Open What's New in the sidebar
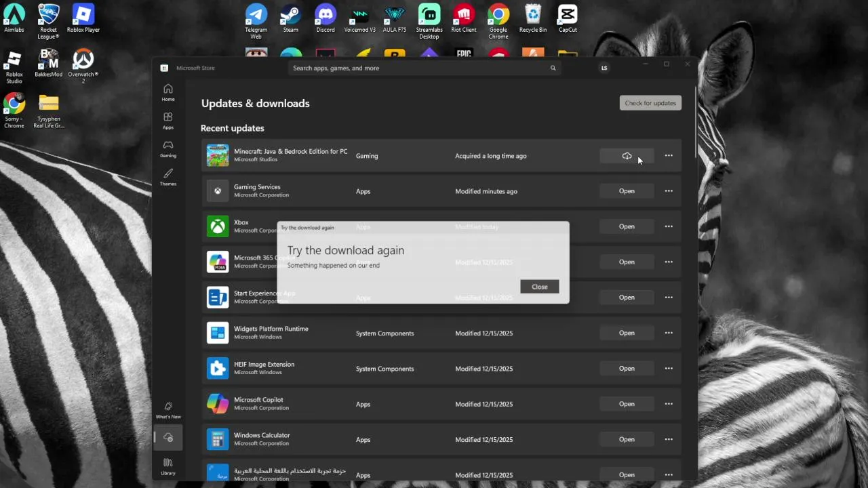868x488 pixels. click(168, 410)
